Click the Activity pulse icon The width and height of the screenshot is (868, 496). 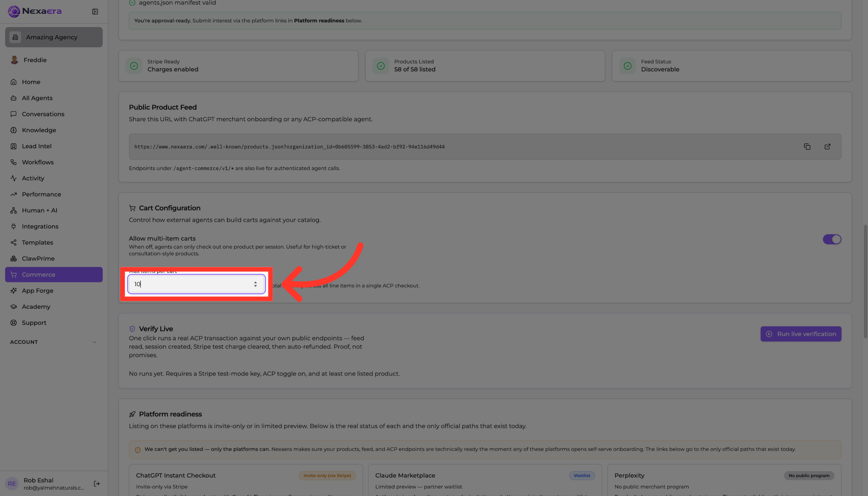[14, 178]
